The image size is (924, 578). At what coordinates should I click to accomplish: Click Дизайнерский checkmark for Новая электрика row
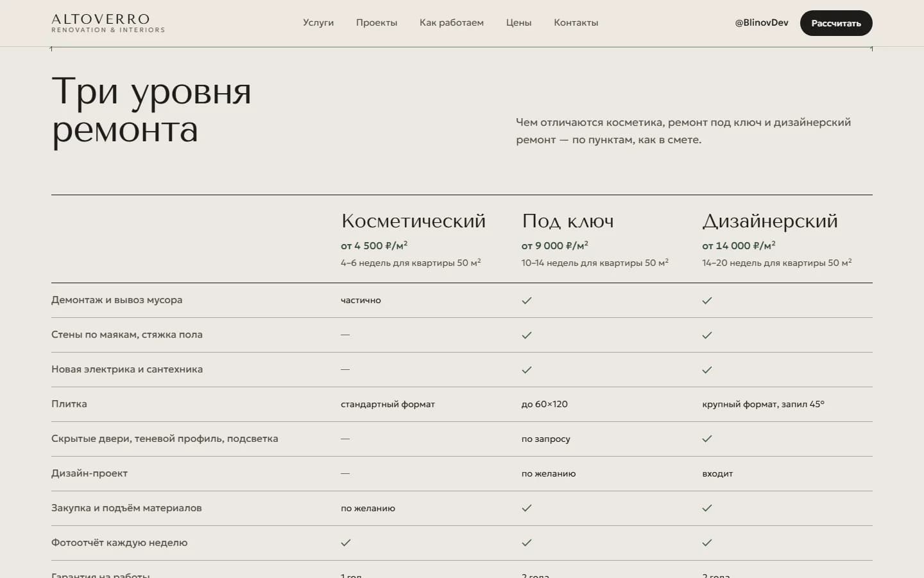707,370
